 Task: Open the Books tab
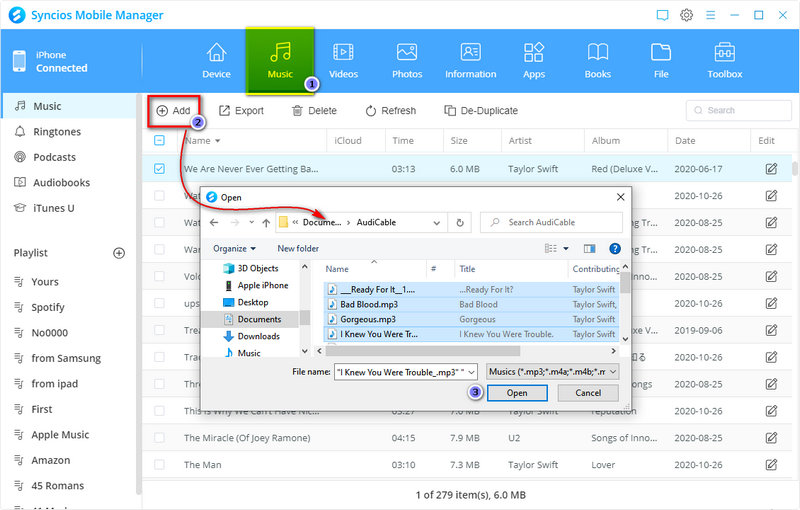(597, 60)
